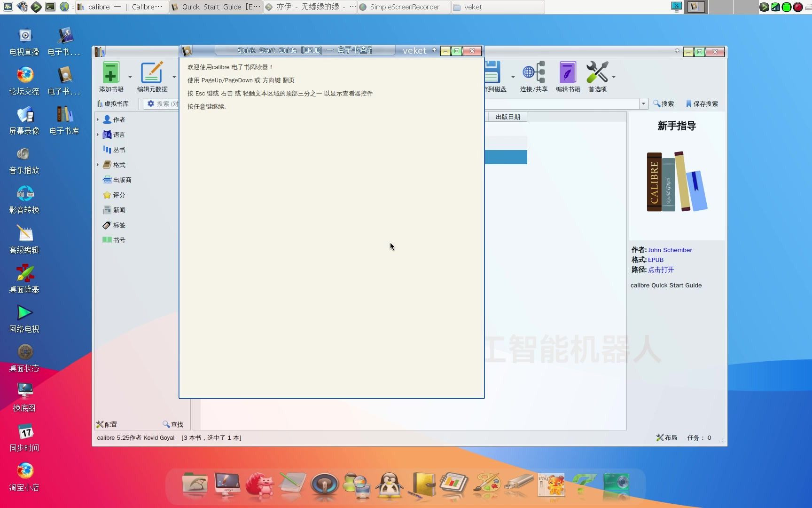The height and width of the screenshot is (508, 812).
Task: Switch to the Quick Start Guide taskbar entry
Action: tap(216, 7)
